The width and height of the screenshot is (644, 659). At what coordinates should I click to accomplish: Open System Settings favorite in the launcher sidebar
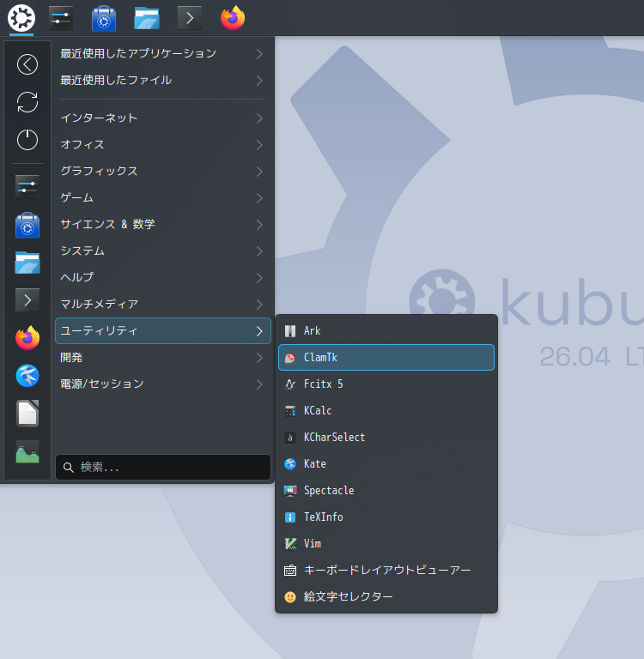pyautogui.click(x=27, y=187)
